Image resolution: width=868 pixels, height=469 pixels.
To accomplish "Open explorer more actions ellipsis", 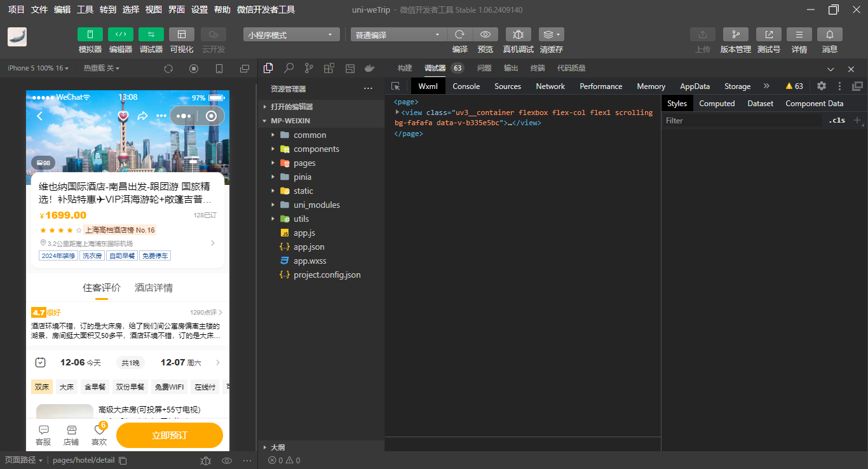I will click(x=368, y=89).
